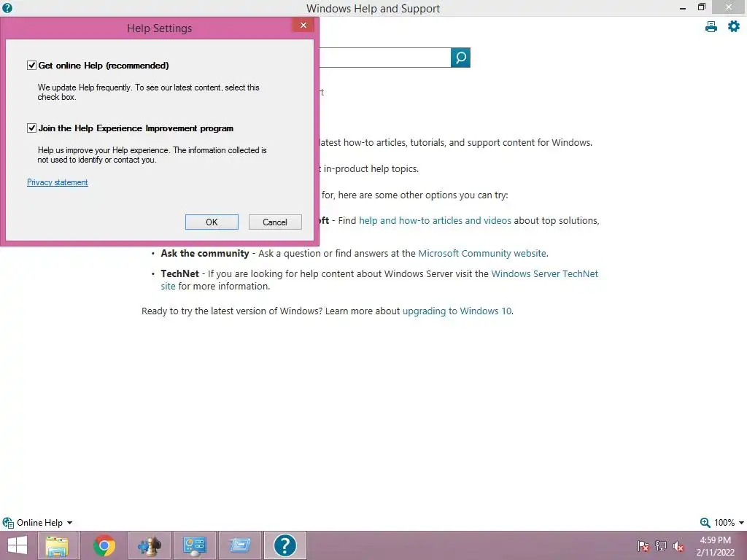747x560 pixels.
Task: Open the settings gear in Help window
Action: tap(734, 27)
